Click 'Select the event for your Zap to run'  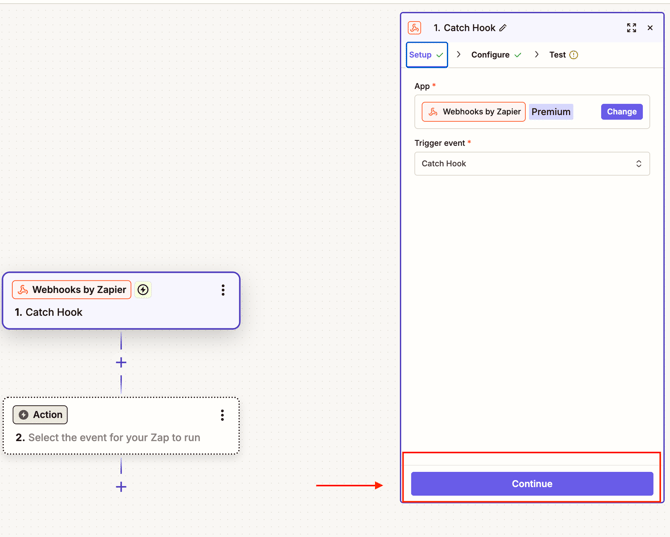(x=114, y=437)
